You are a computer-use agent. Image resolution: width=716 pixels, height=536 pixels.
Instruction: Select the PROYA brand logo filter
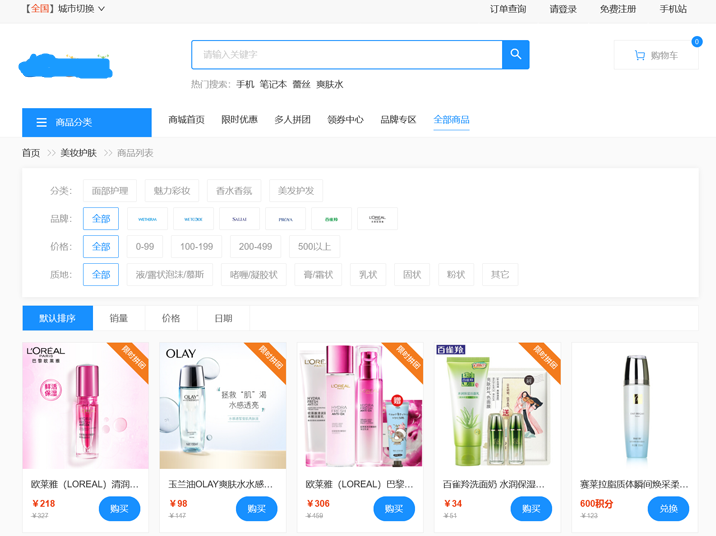[x=285, y=219]
